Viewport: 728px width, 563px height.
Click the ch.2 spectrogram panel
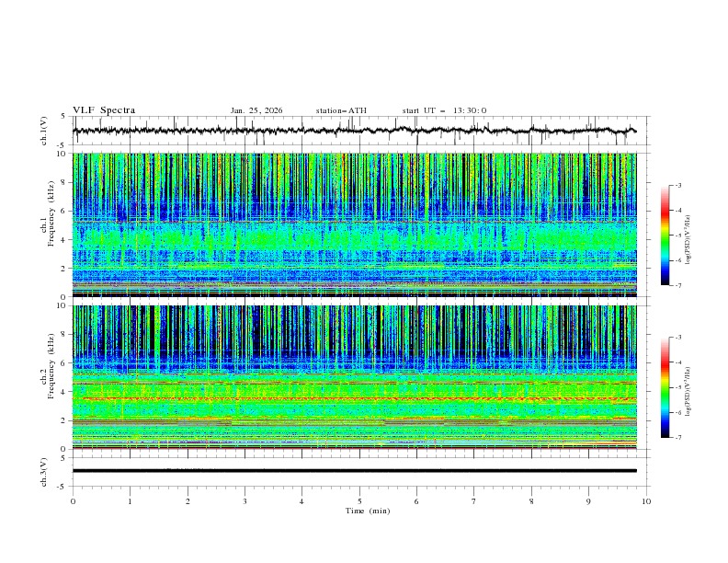tap(355, 377)
